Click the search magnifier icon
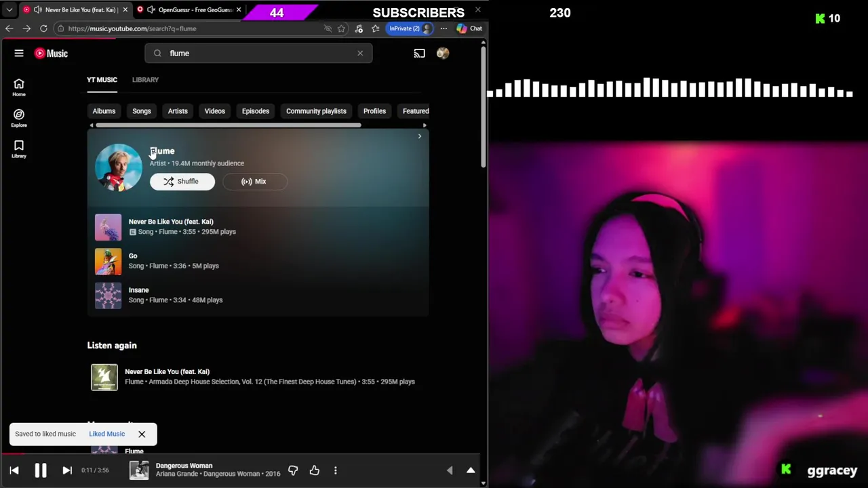This screenshot has height=488, width=868. pyautogui.click(x=157, y=53)
